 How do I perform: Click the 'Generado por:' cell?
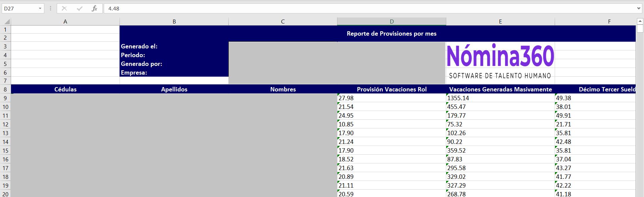point(174,64)
